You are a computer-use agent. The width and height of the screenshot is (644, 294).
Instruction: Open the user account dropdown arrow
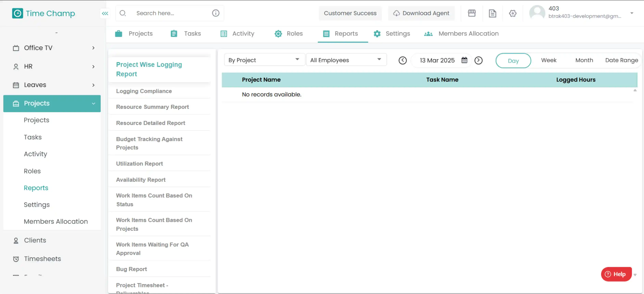(x=632, y=13)
